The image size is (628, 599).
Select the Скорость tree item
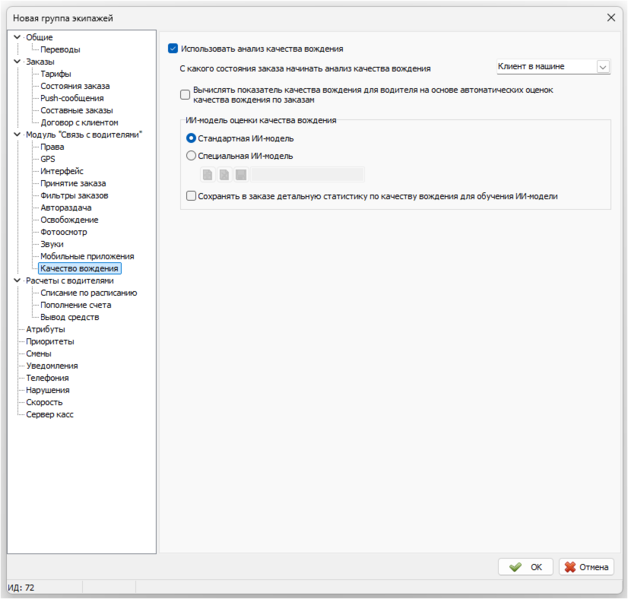point(44,402)
